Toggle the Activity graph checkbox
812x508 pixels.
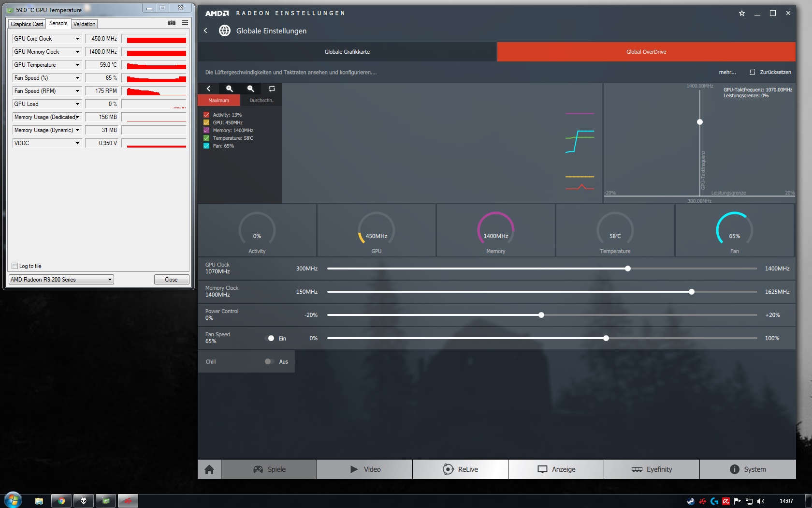click(x=206, y=115)
